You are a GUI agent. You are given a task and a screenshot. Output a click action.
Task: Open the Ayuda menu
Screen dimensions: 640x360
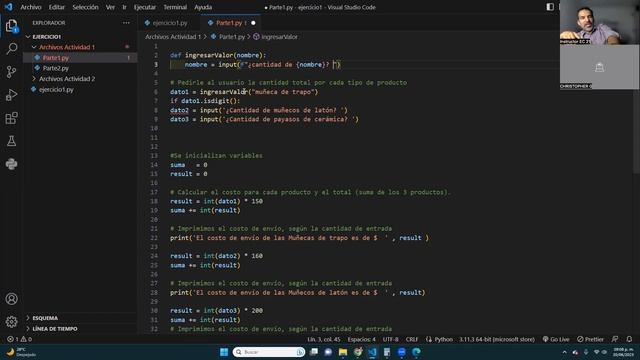[203, 7]
